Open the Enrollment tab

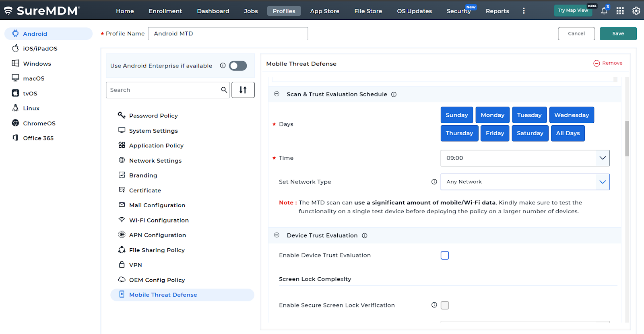[165, 11]
